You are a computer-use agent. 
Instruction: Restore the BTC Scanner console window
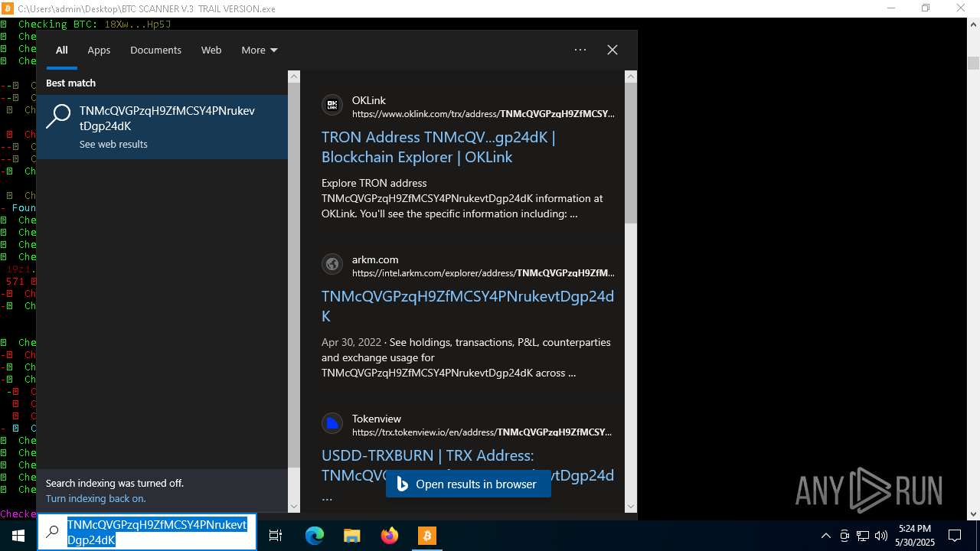(x=926, y=8)
